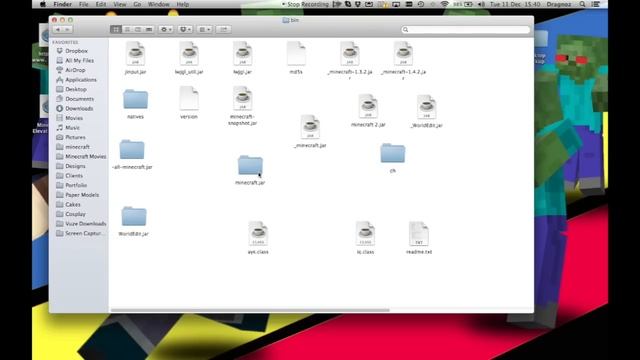Open Minecraft Movies in sidebar
Screen dimensions: 640x360
tap(85, 156)
